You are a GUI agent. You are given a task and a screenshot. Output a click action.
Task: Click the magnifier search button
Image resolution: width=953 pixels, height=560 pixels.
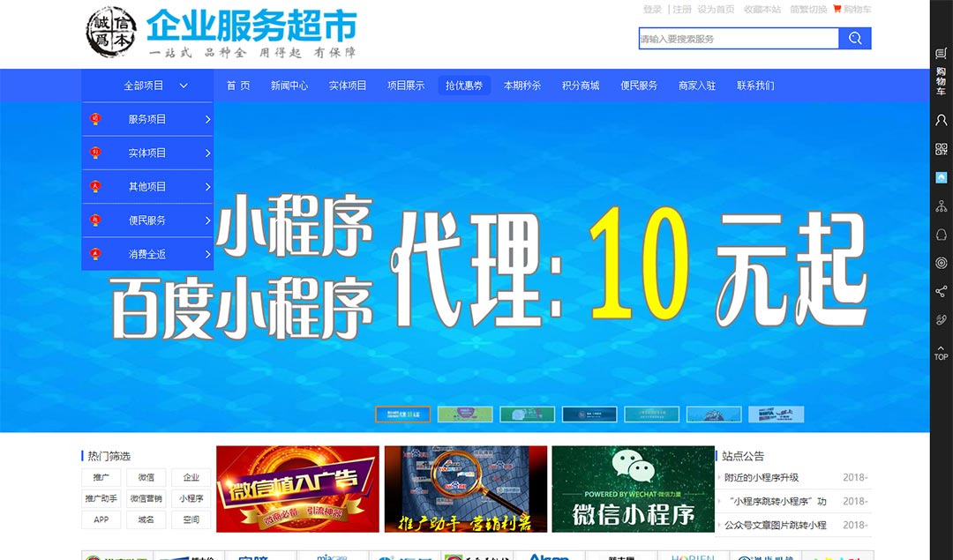(855, 39)
